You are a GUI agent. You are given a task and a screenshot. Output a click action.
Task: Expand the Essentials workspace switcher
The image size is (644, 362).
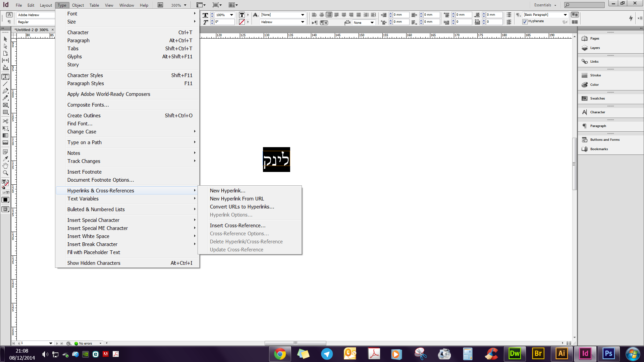pos(545,5)
